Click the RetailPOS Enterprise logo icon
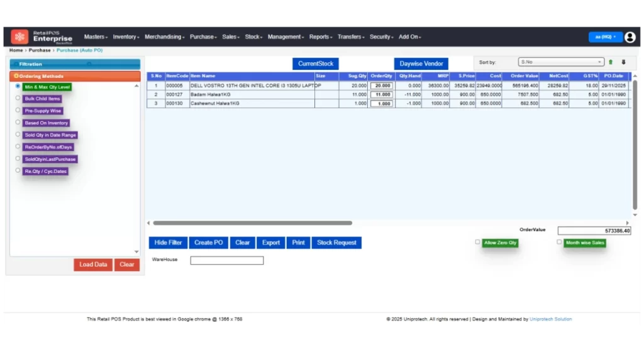This screenshot has width=644, height=362. pyautogui.click(x=19, y=36)
